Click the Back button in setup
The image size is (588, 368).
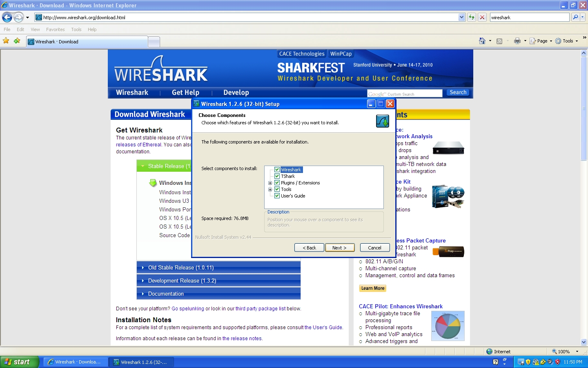pos(309,248)
